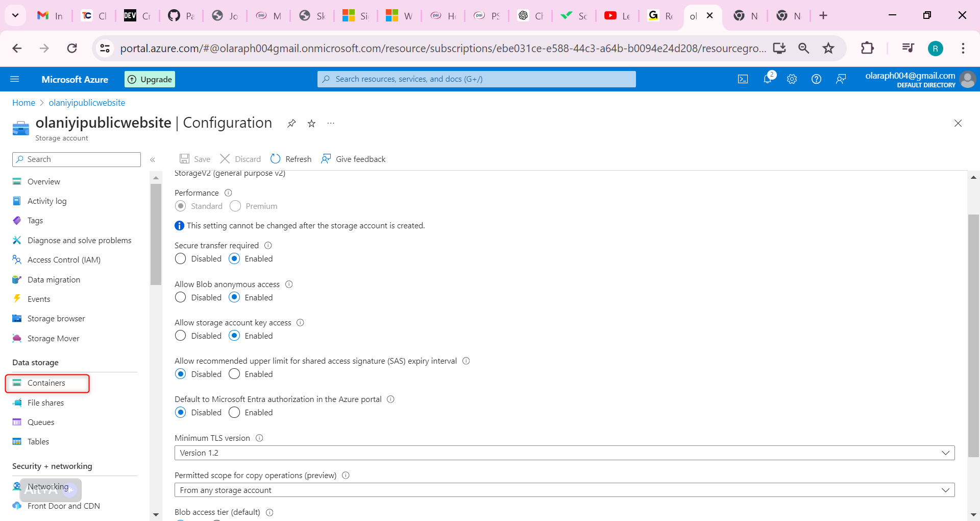Show info for Performance setting
Viewport: 980px width, 521px height.
point(228,193)
